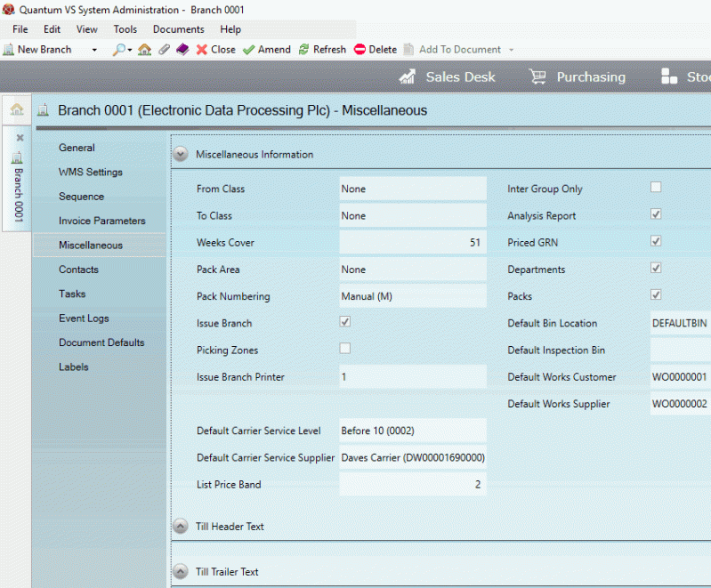This screenshot has width=711, height=588.
Task: Open the Help menu
Action: pos(230,29)
